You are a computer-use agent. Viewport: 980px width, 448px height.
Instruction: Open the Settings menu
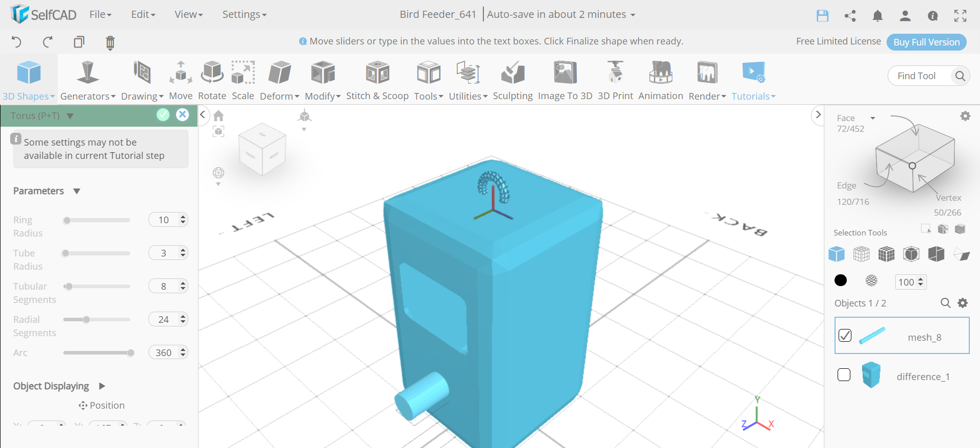pyautogui.click(x=244, y=14)
